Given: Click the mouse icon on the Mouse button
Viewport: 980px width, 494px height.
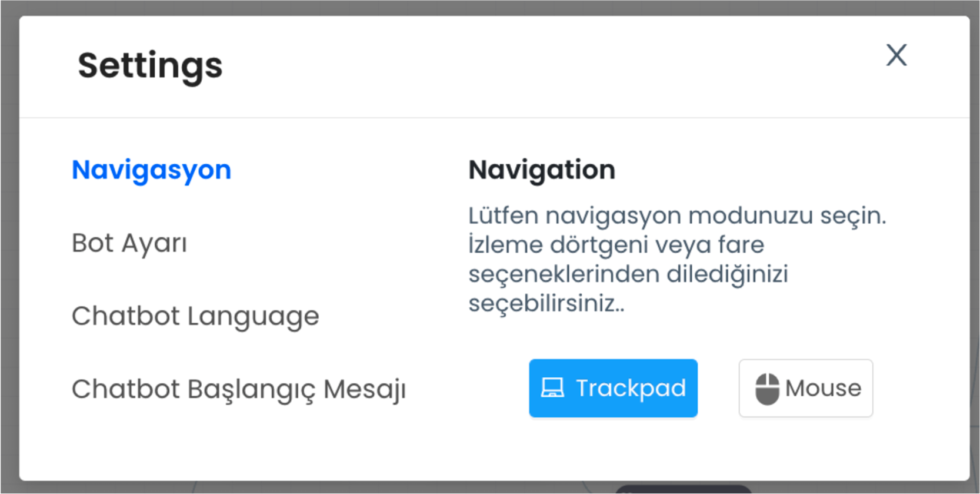Looking at the screenshot, I should pyautogui.click(x=767, y=389).
